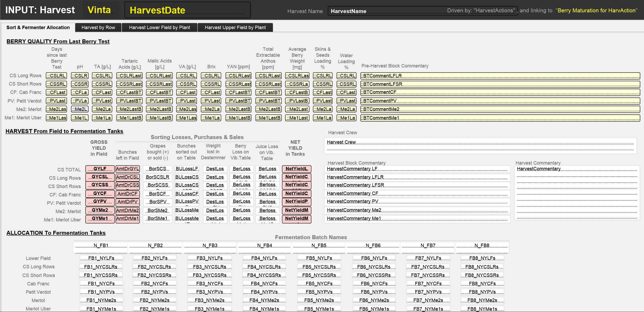Screen dimensions: 644x312
Task: Click the HarvestName input field
Action: [422, 11]
